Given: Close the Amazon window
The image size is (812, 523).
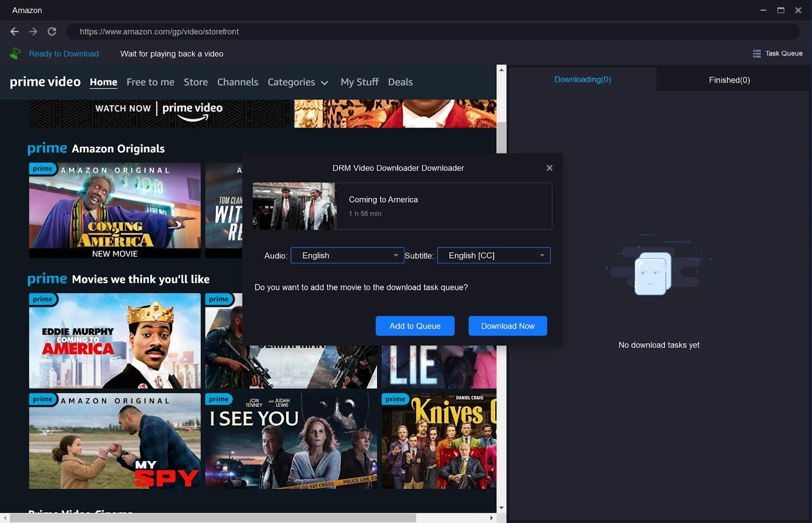Looking at the screenshot, I should pos(798,10).
